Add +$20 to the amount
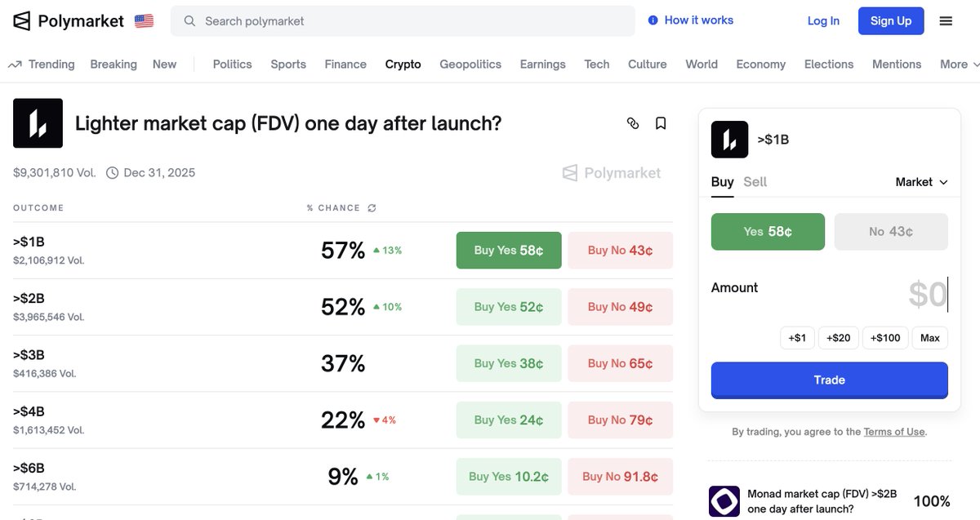Image resolution: width=980 pixels, height=520 pixels. [839, 338]
